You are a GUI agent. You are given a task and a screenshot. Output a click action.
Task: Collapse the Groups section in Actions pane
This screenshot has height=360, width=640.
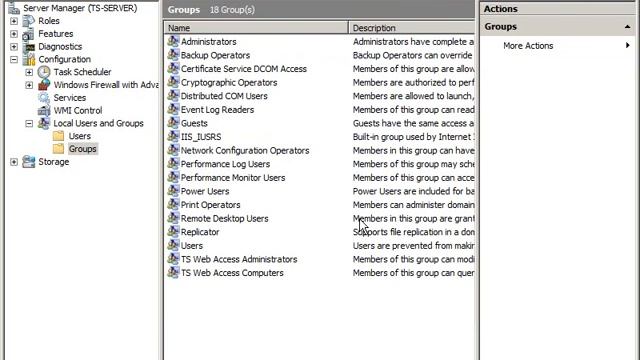(627, 27)
